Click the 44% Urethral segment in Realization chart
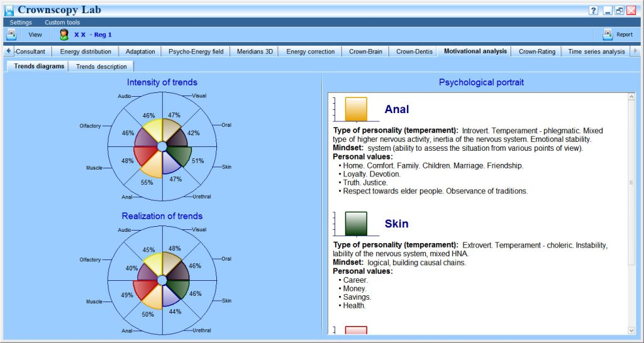The height and width of the screenshot is (343, 644). pos(171,295)
